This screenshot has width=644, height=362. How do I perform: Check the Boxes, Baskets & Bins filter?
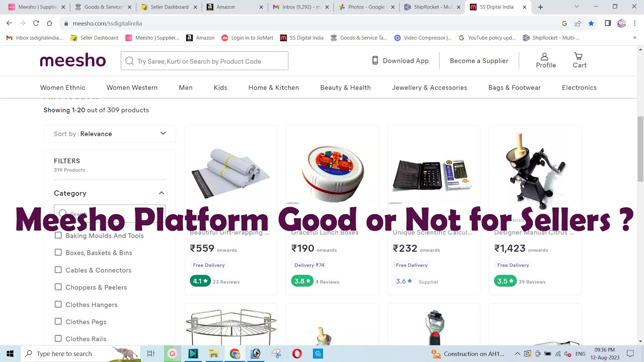point(58,252)
